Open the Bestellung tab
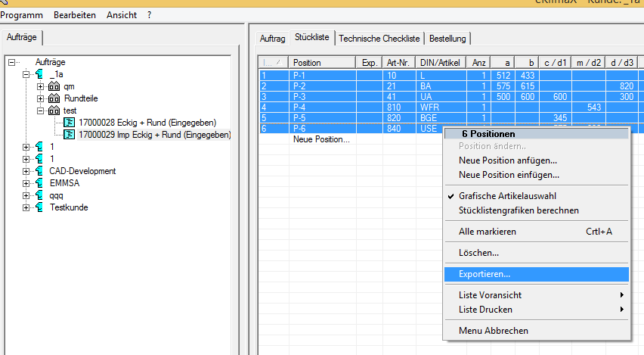 [x=447, y=39]
